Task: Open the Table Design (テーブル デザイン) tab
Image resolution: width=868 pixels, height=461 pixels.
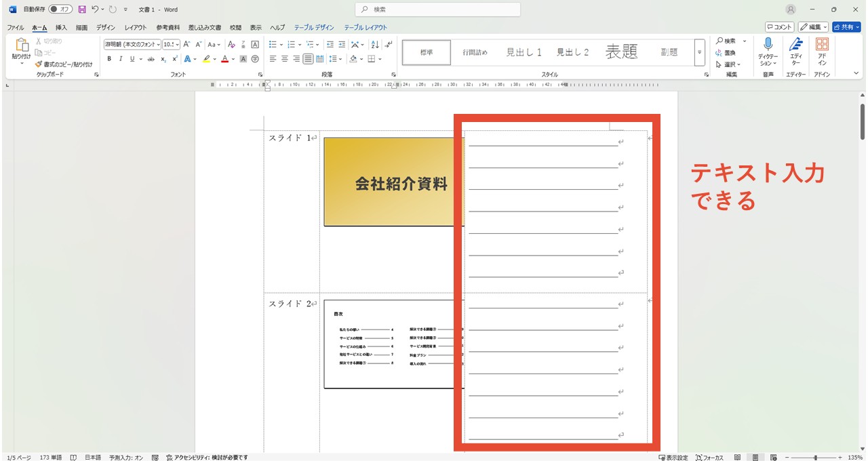Action: coord(314,28)
